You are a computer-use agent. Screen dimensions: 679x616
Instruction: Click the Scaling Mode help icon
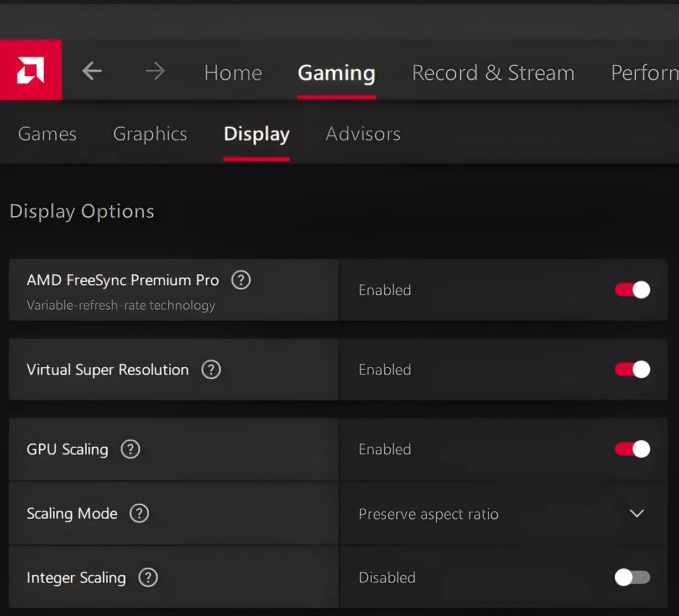(x=139, y=513)
